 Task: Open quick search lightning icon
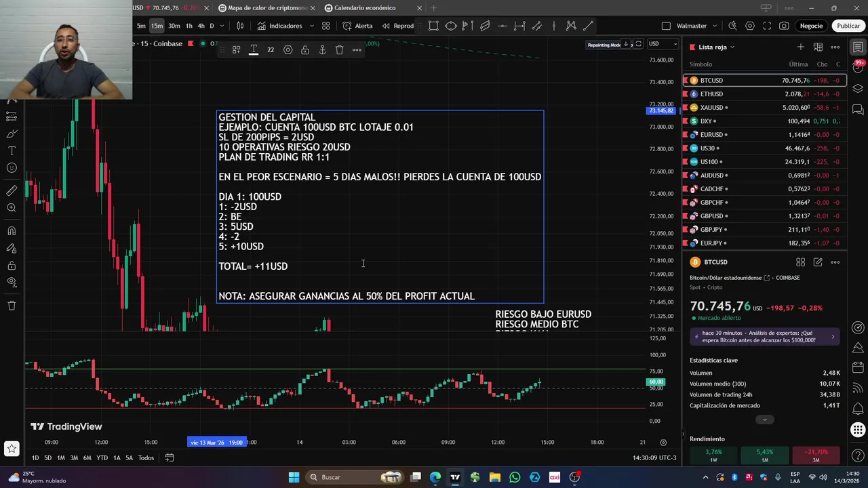click(732, 26)
